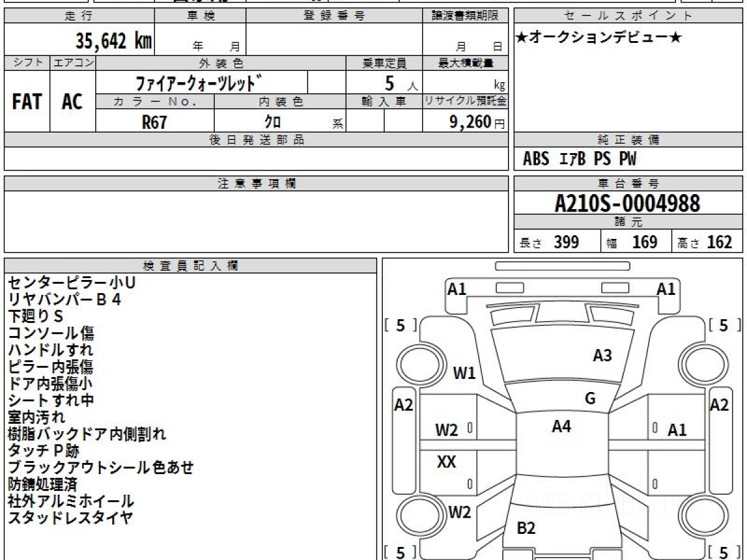The image size is (747, 560).
Task: Select the セールスポイント heading
Action: pos(629,16)
